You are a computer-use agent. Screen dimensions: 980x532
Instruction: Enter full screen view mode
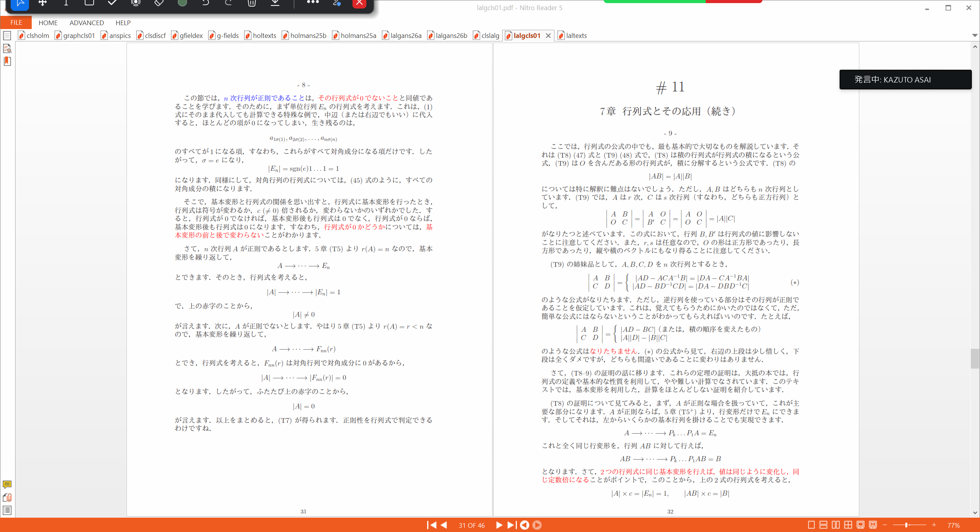(x=860, y=525)
